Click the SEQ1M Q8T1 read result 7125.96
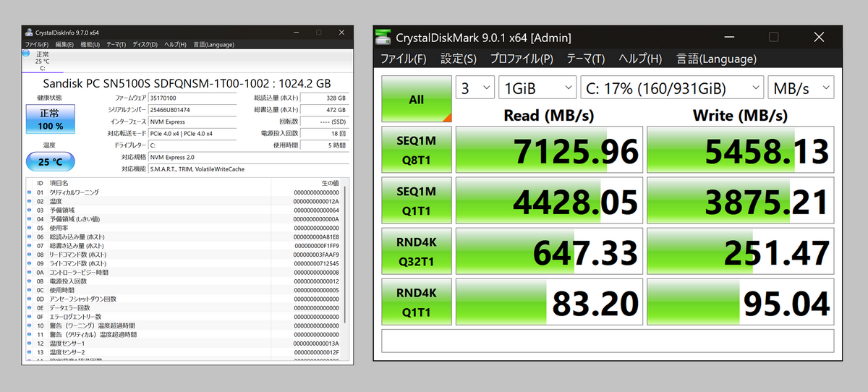The height and width of the screenshot is (392, 868). pyautogui.click(x=549, y=150)
